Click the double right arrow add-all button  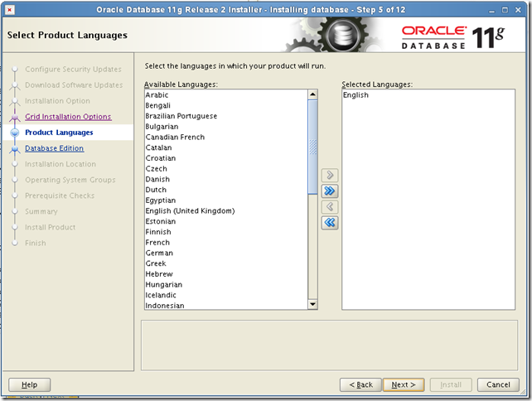click(x=330, y=191)
